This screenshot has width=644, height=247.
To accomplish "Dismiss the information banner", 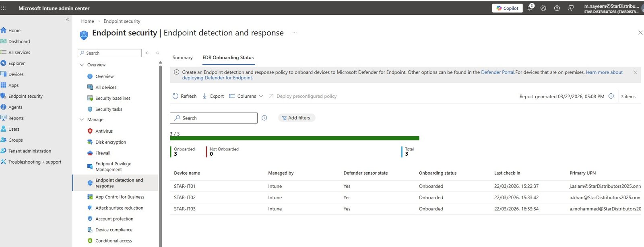I will (635, 72).
